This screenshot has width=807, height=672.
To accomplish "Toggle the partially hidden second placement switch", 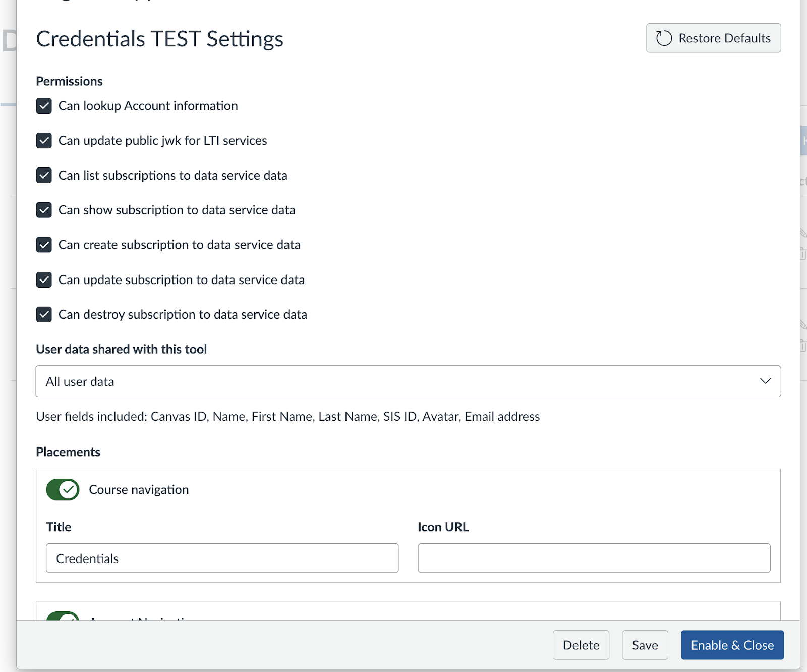I will click(x=63, y=616).
